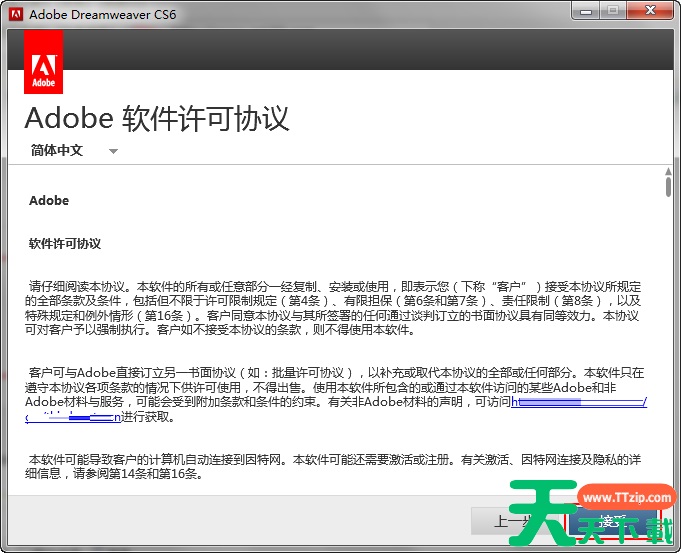
Task: Click the arrow next to 简体中文
Action: point(113,152)
